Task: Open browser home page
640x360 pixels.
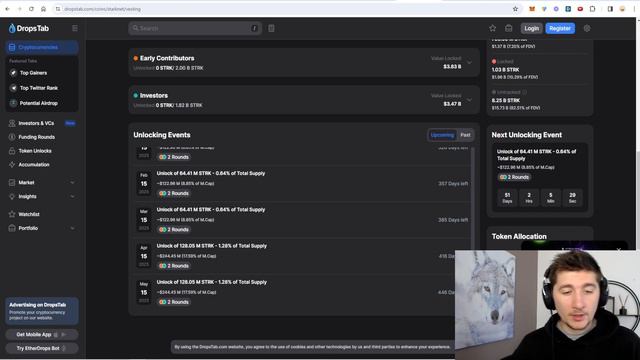Action: [x=43, y=9]
